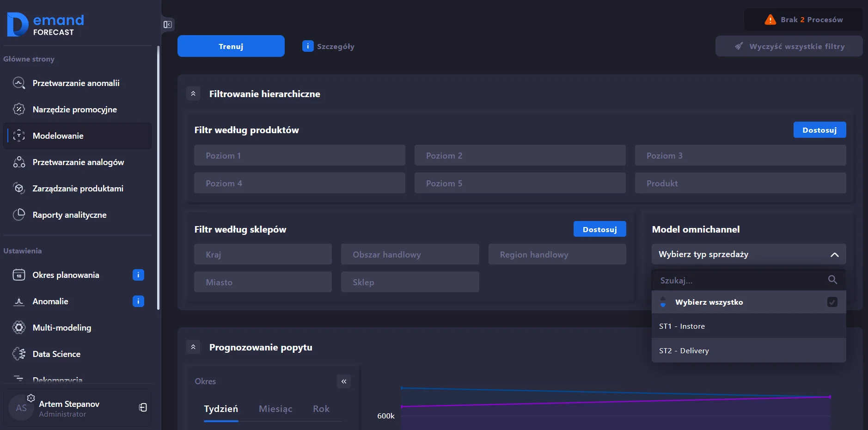
Task: Click the info icon beside Okres planowania
Action: point(138,275)
